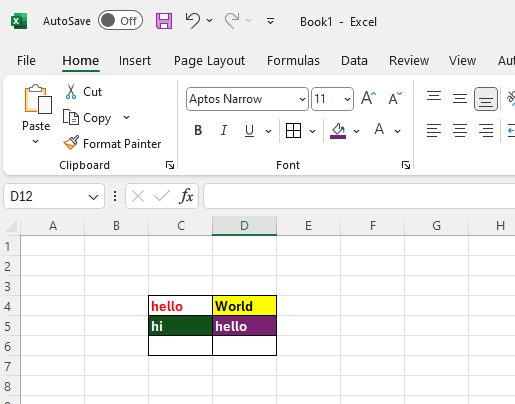Switch to the Insert tab
Image resolution: width=515 pixels, height=404 pixels.
[x=135, y=61]
